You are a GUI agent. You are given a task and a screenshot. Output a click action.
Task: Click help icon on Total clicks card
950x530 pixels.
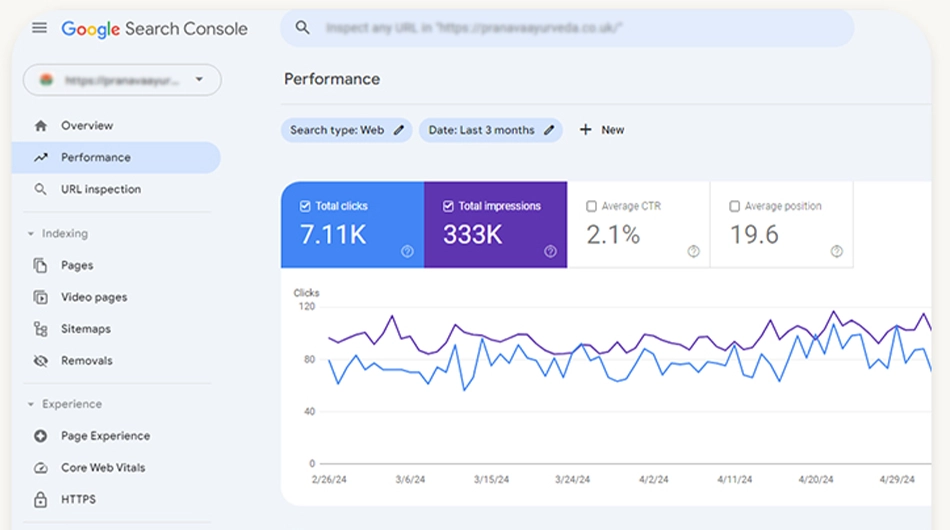407,251
